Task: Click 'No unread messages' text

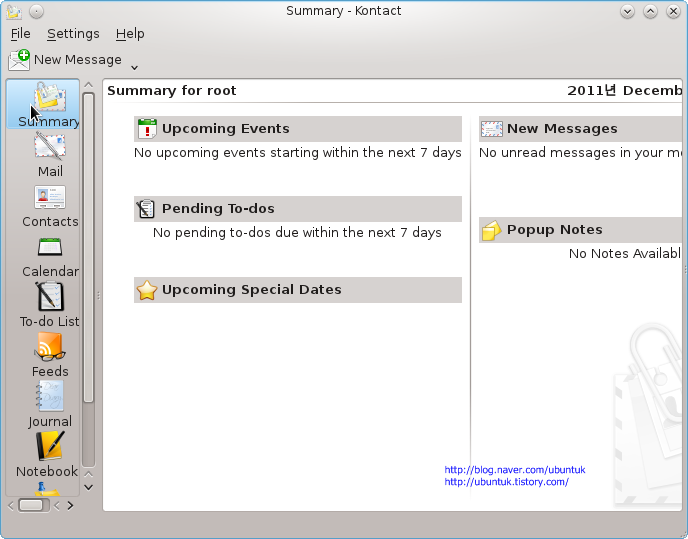Action: click(x=580, y=153)
